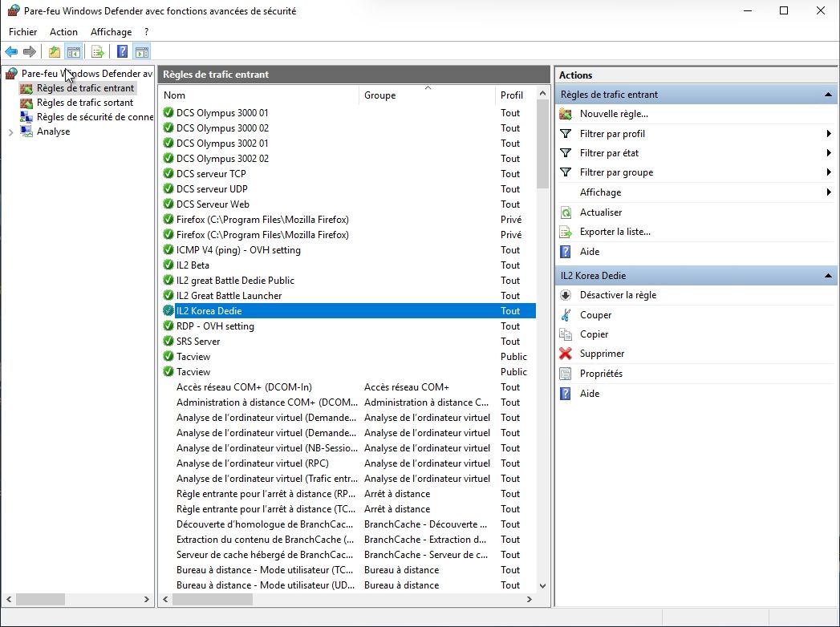The width and height of the screenshot is (840, 627).
Task: Click the Exporter la liste icon
Action: pos(565,232)
